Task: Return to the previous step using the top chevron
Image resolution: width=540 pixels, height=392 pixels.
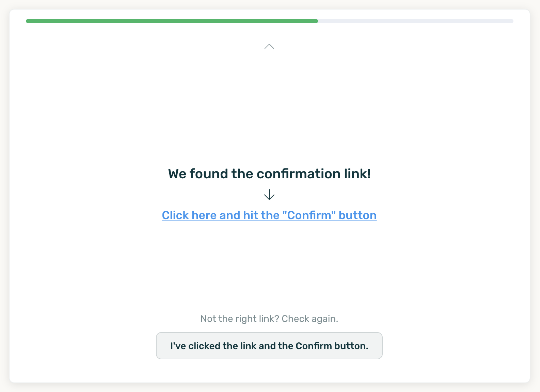Action: [269, 47]
